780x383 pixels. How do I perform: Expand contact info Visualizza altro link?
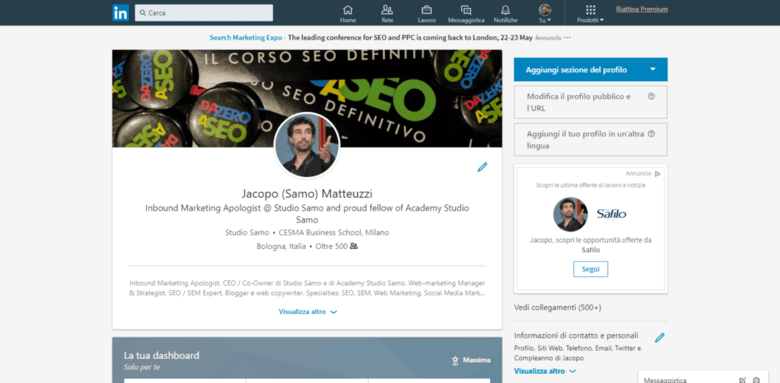pos(545,371)
